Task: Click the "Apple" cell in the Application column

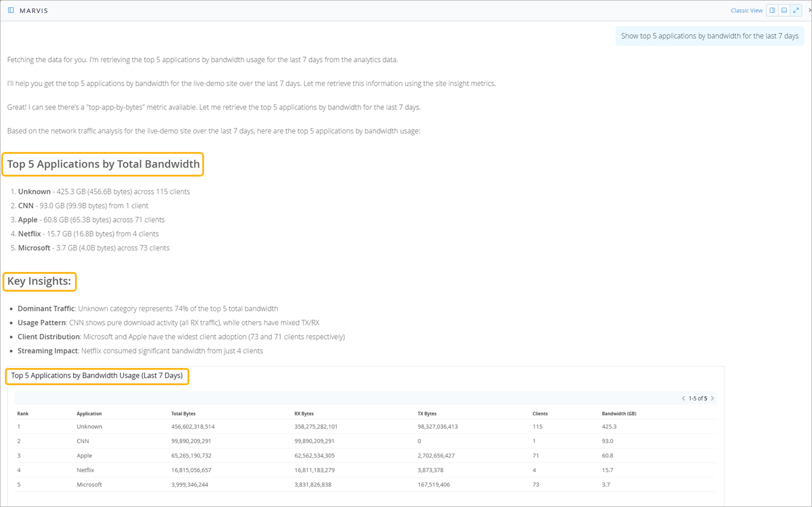Action: (x=84, y=456)
